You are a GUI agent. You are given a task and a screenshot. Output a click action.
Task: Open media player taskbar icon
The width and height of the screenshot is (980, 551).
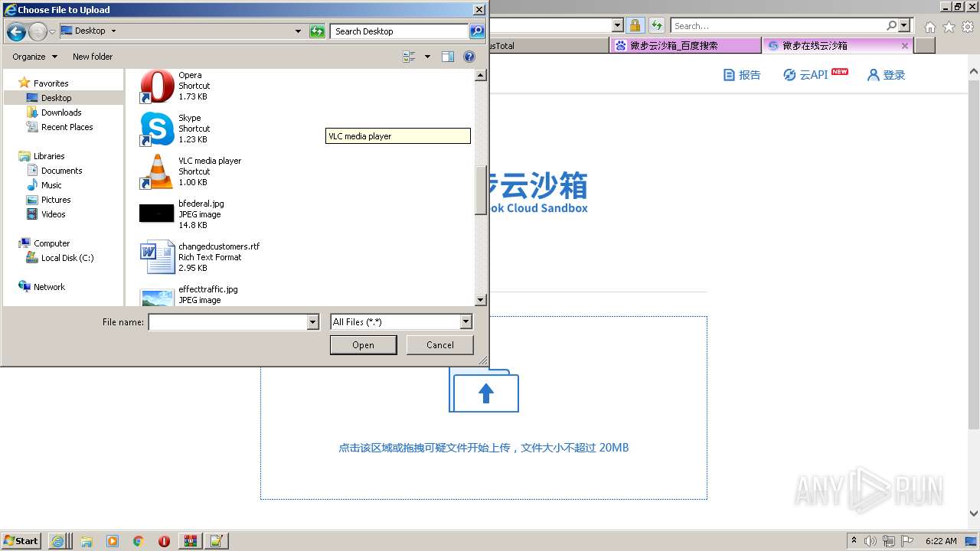pyautogui.click(x=113, y=541)
